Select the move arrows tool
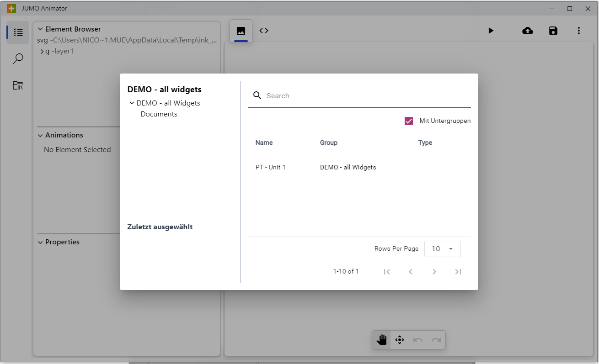Image resolution: width=599 pixels, height=364 pixels. [400, 340]
